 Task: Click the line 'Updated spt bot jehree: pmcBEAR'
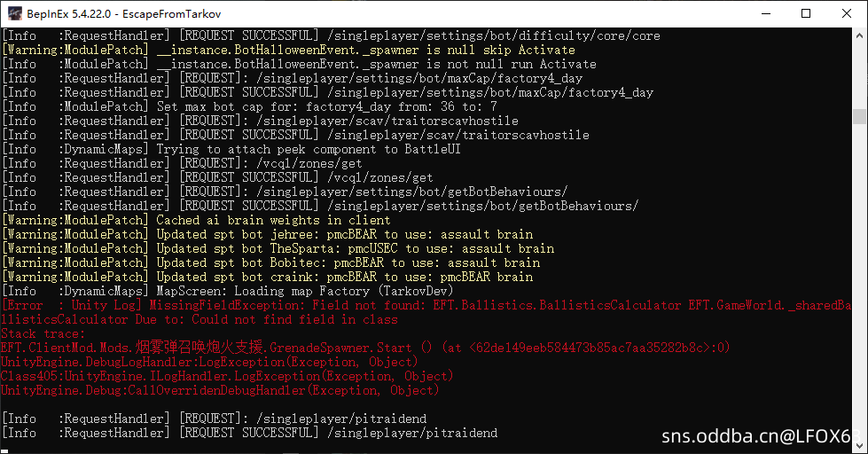268,234
